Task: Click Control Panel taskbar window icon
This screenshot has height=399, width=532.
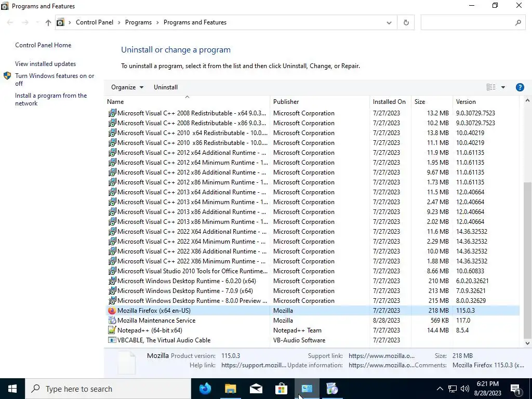Action: tap(307, 389)
